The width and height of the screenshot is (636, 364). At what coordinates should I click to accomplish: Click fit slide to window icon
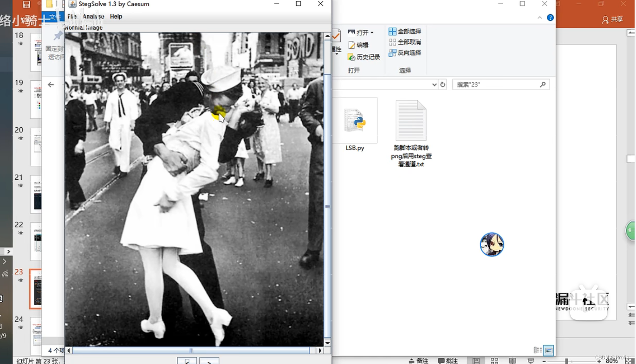(x=629, y=361)
